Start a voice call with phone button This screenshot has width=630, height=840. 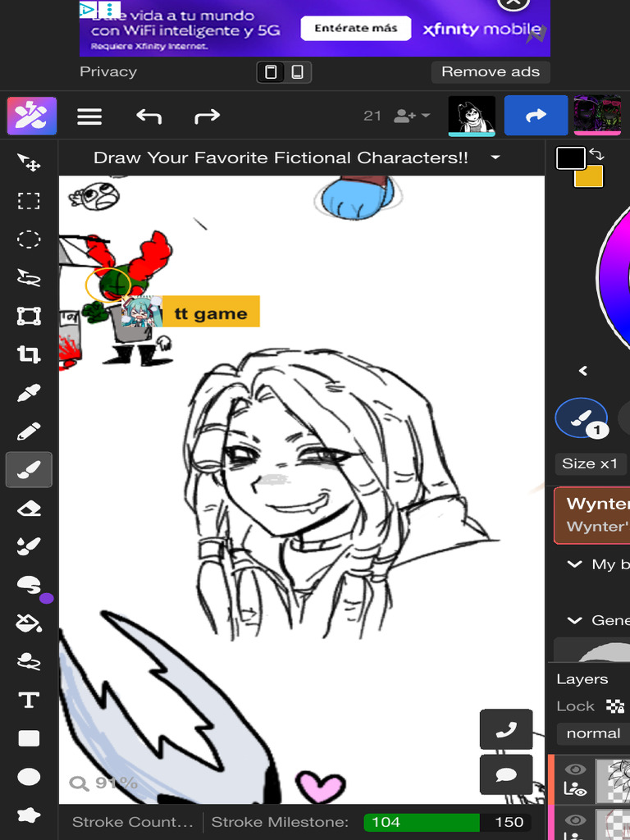click(506, 729)
